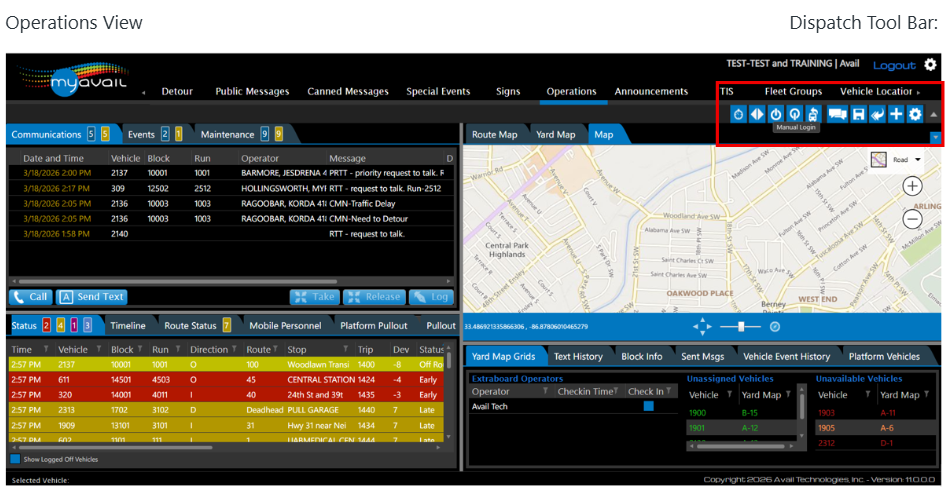Click the Manual Login power icon
The width and height of the screenshot is (946, 490).
coord(776,114)
